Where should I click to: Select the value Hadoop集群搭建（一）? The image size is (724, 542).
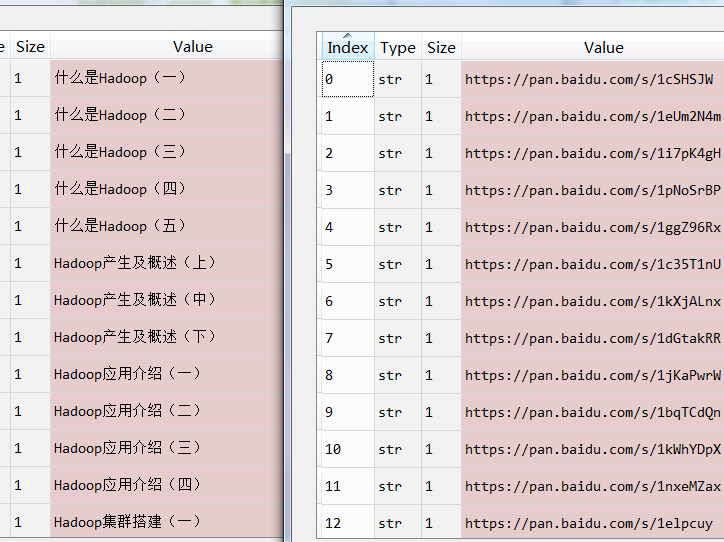point(166,520)
